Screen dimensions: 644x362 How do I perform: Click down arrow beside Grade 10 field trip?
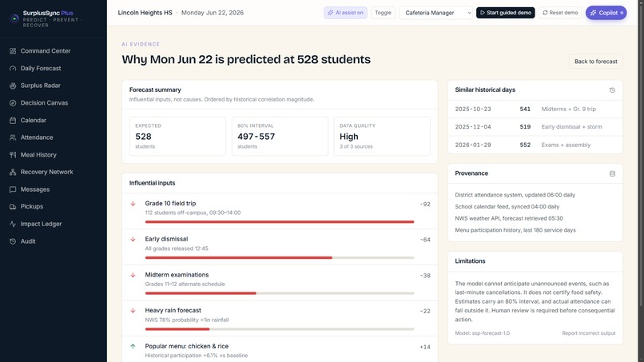[x=133, y=204]
